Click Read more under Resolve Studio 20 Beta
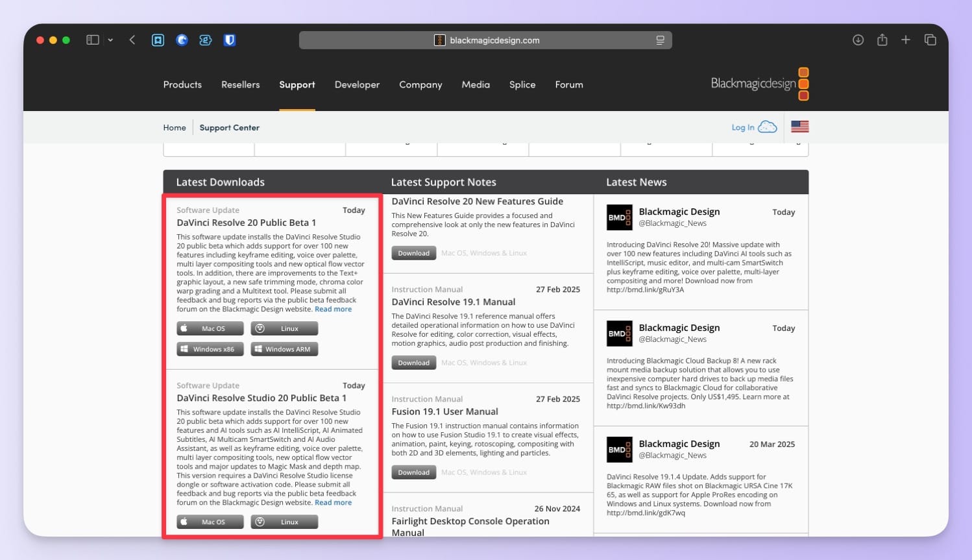This screenshot has height=560, width=972. click(x=333, y=502)
